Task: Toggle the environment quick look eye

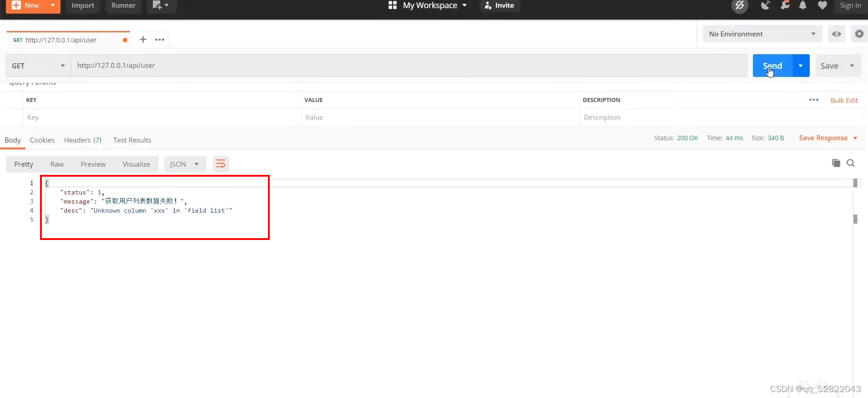Action: [837, 34]
